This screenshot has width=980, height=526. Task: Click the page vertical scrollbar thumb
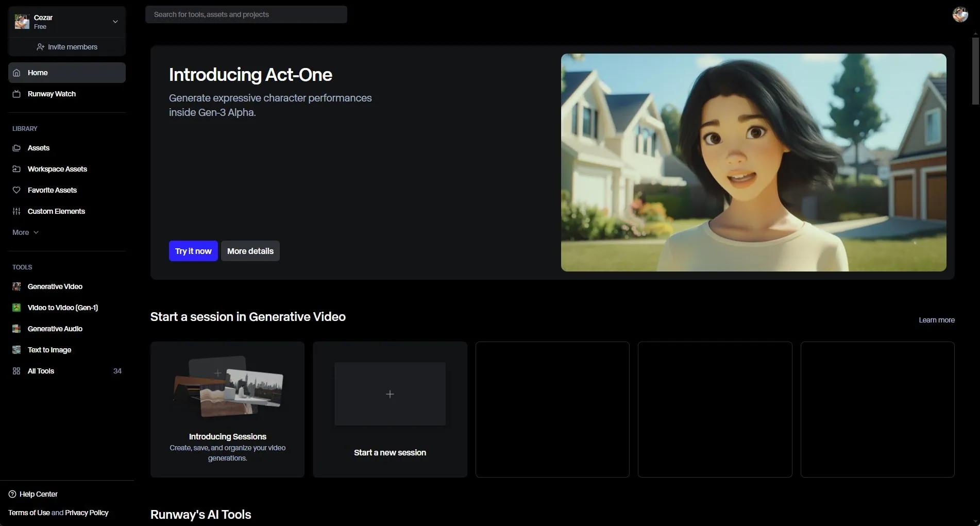coord(975,71)
